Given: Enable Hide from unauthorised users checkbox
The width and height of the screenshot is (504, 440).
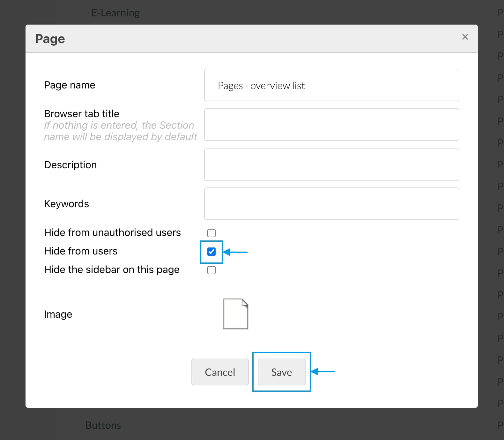Looking at the screenshot, I should click(x=211, y=233).
